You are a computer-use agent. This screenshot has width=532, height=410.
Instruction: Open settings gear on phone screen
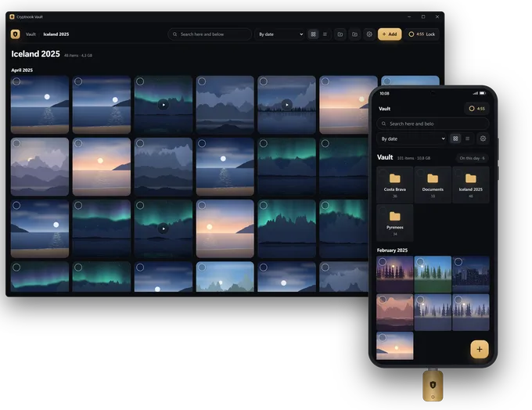[x=483, y=138]
